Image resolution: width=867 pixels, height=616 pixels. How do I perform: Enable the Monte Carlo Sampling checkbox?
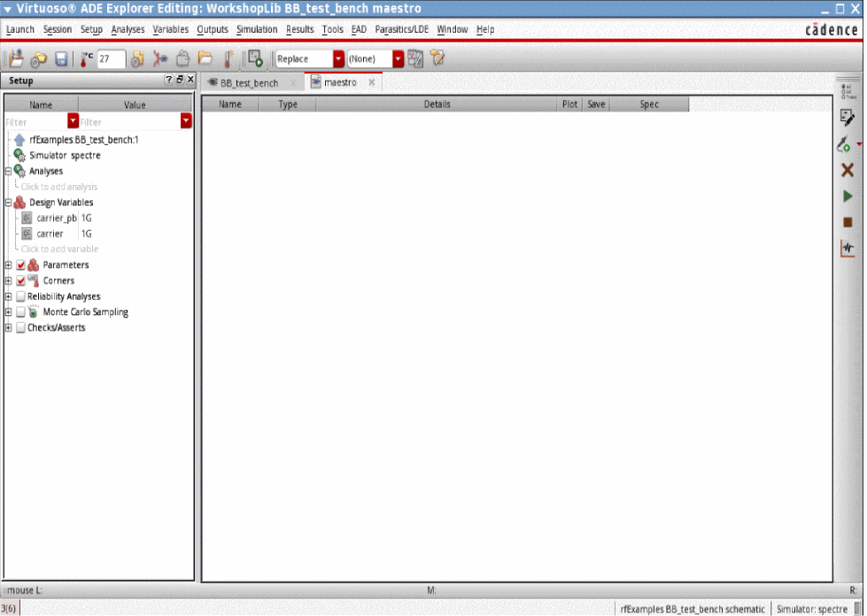(20, 312)
